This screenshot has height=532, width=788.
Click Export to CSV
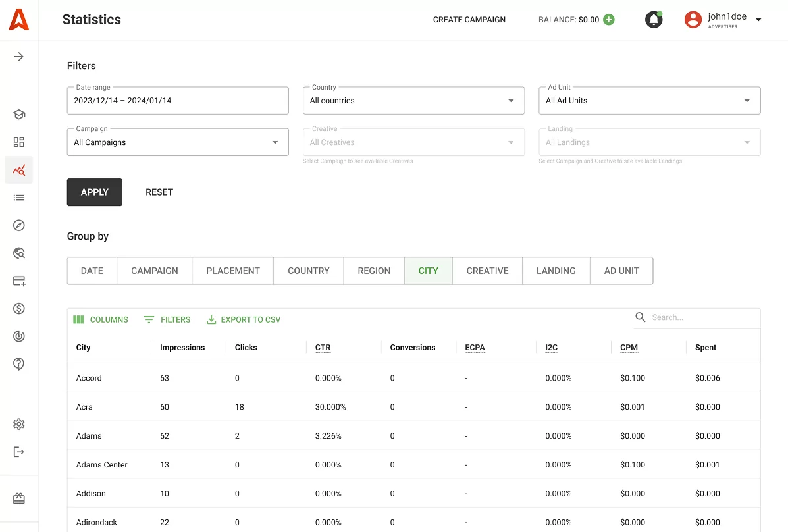tap(244, 320)
